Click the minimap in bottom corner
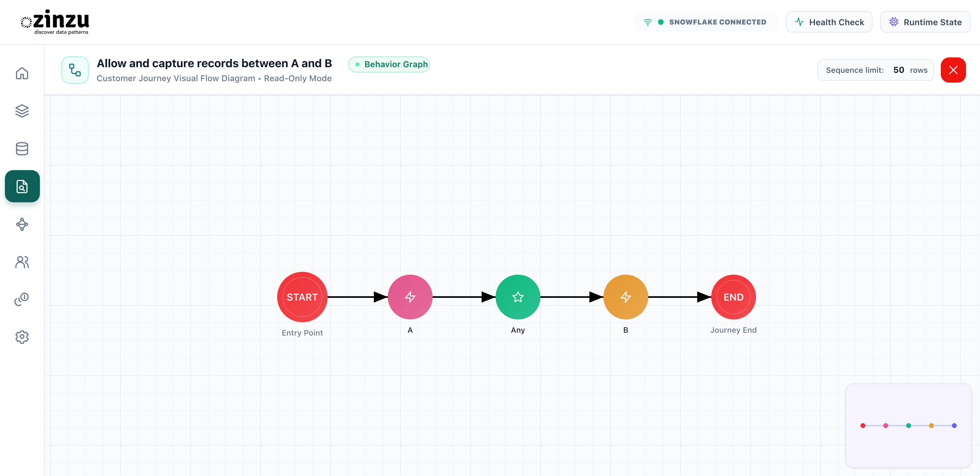Screen dimensions: 980x476 pyautogui.click(x=908, y=425)
